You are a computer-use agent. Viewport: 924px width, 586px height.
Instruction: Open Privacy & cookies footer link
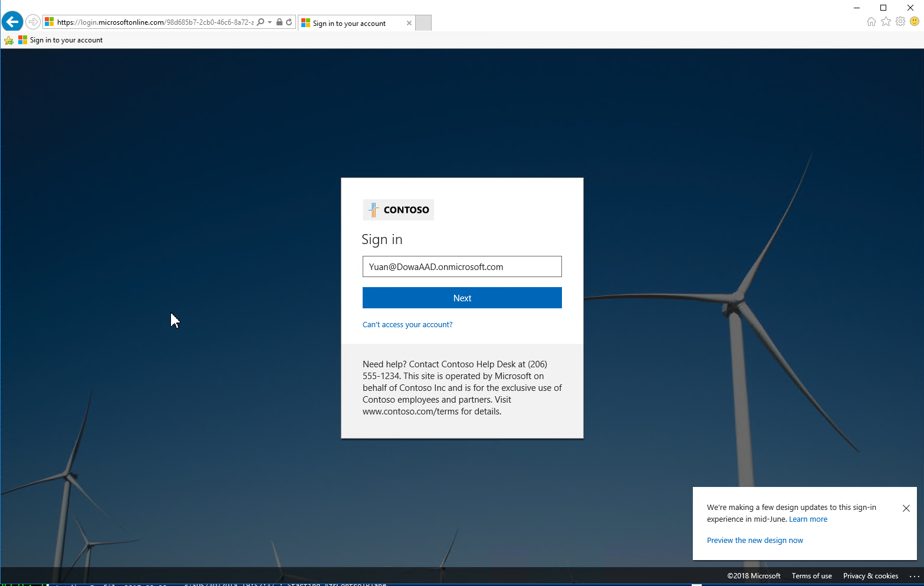pyautogui.click(x=870, y=576)
